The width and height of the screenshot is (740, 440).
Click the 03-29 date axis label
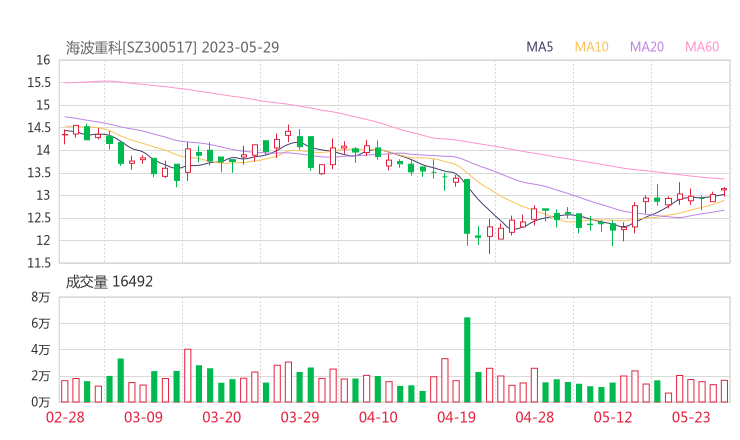[300, 417]
